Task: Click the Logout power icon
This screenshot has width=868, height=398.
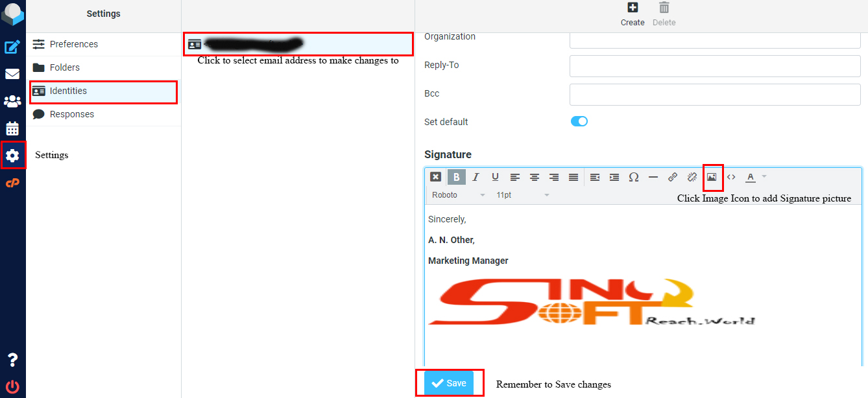Action: click(x=12, y=387)
